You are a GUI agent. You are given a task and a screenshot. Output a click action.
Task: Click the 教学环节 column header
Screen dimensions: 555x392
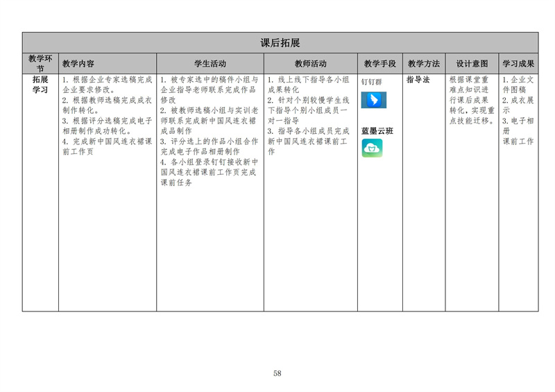40,63
